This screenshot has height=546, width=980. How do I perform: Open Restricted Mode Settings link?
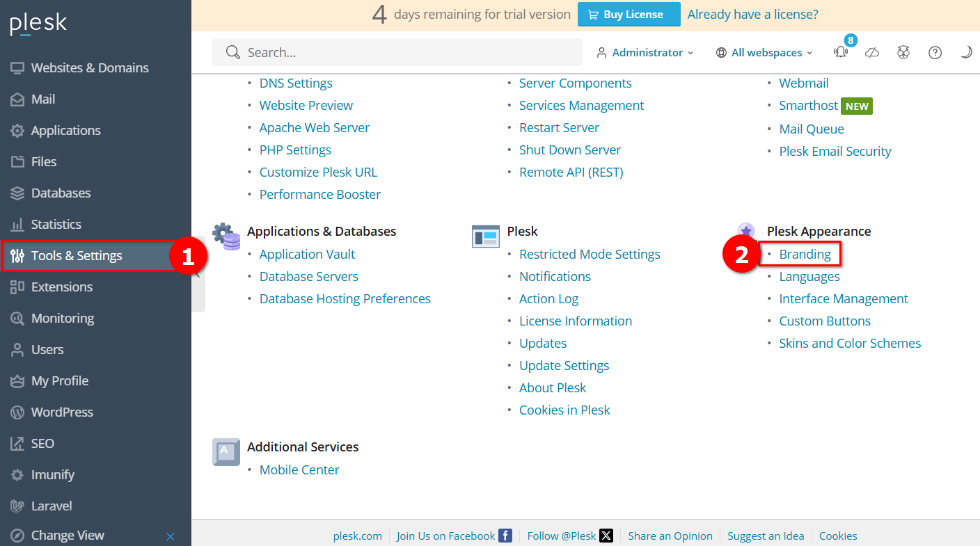590,255
